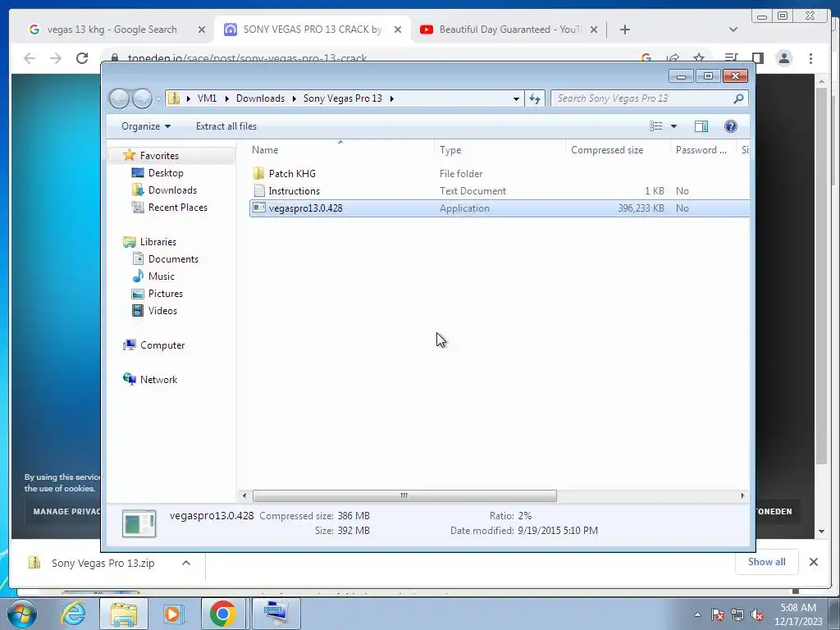
Task: Share this page from the address bar
Action: pyautogui.click(x=673, y=58)
